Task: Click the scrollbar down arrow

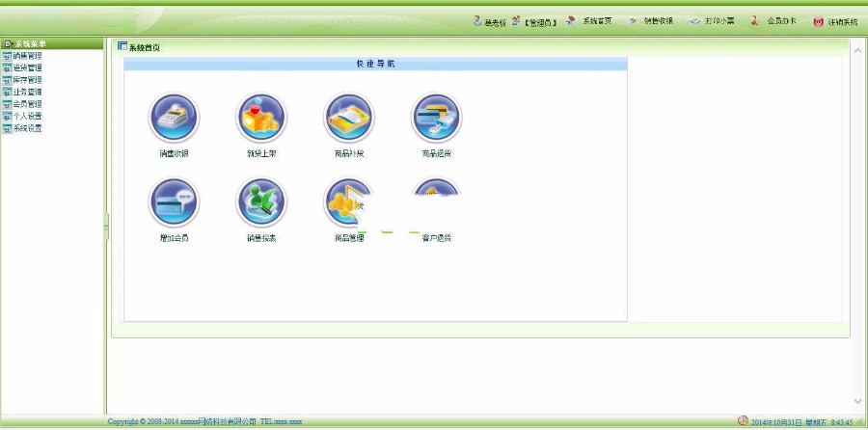Action: (x=858, y=401)
